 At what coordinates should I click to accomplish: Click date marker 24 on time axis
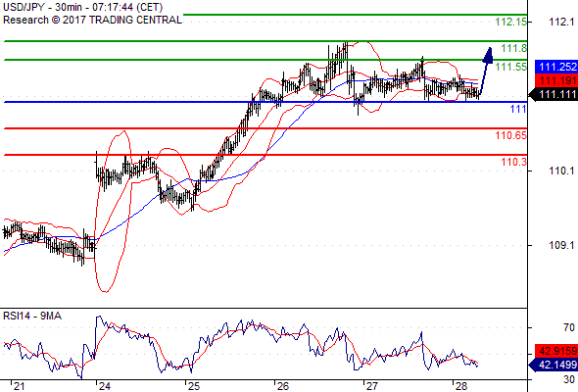pyautogui.click(x=104, y=386)
